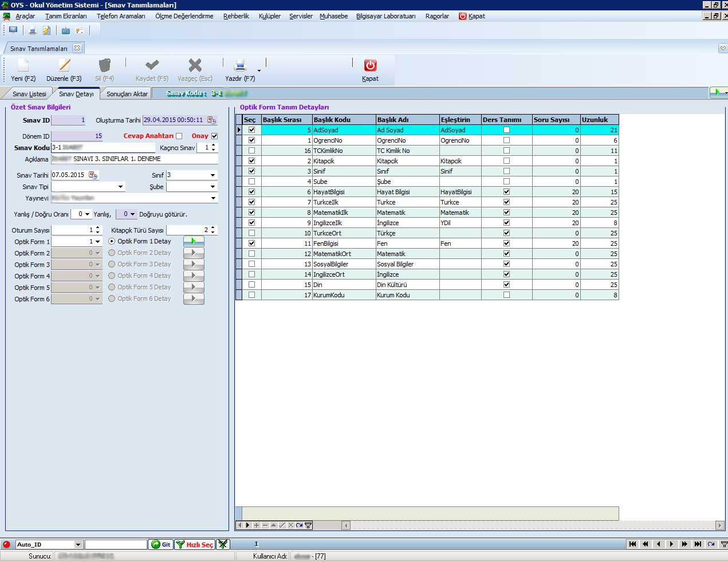Click the Vazgeç (Esc) cross icon
Screen dimensions: 728x562
point(195,65)
